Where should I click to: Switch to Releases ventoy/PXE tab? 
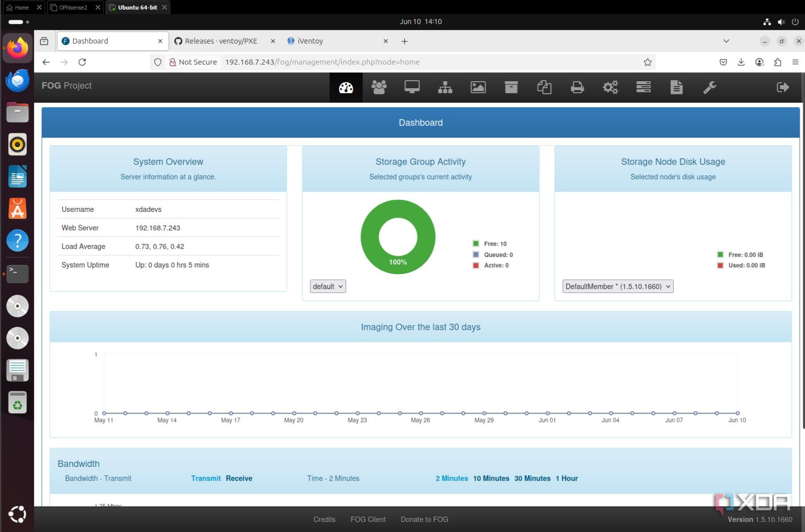[x=221, y=41]
